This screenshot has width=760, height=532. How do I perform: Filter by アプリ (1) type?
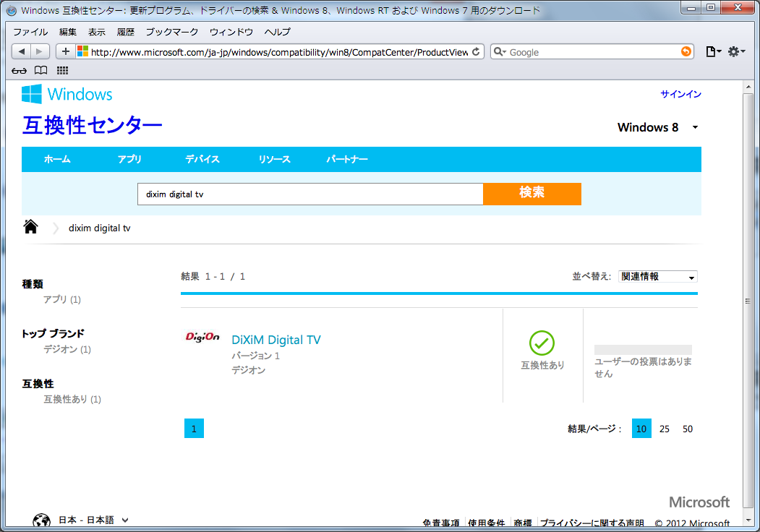click(62, 299)
